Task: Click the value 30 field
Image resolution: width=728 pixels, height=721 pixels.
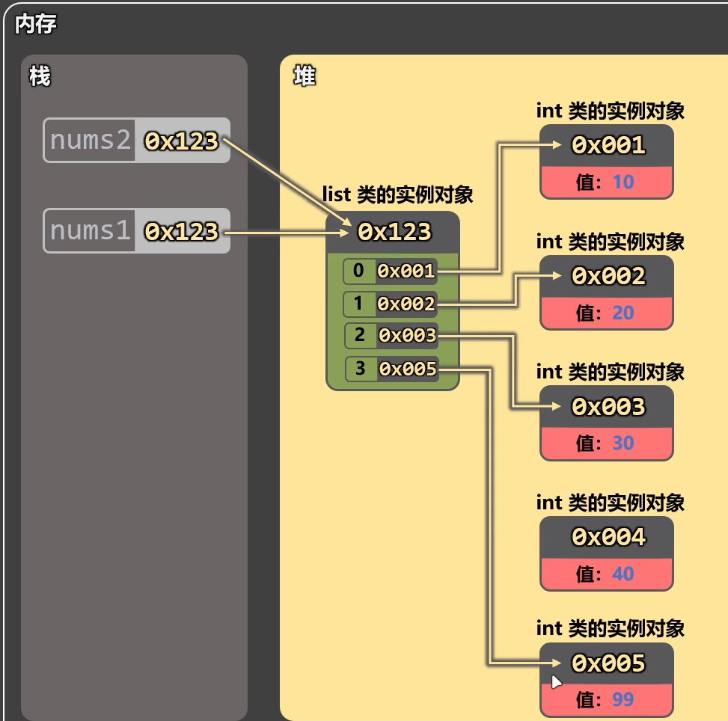Action: (x=607, y=444)
